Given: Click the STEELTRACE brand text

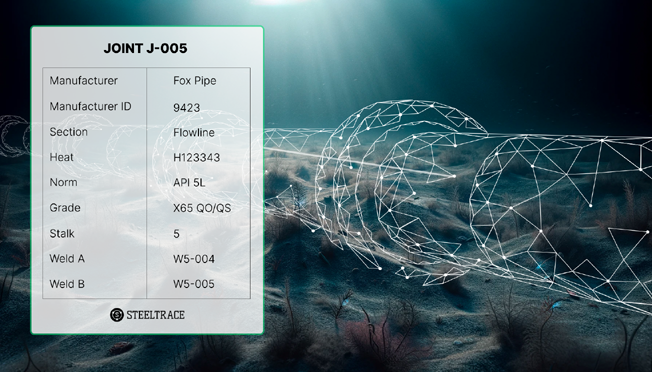Looking at the screenshot, I should click(x=156, y=315).
